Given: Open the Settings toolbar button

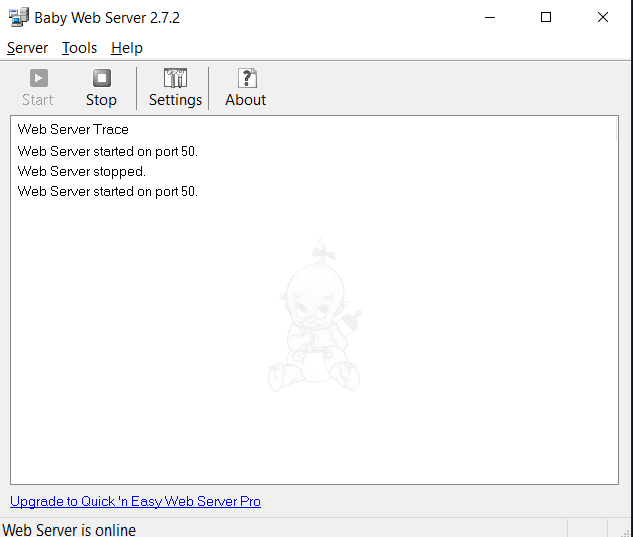Looking at the screenshot, I should (x=175, y=88).
